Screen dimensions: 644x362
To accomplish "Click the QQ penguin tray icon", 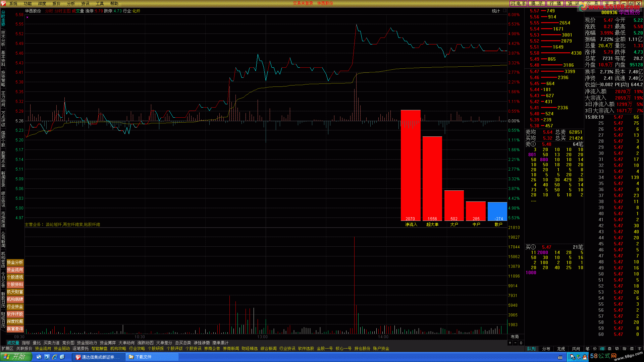I will tap(585, 357).
